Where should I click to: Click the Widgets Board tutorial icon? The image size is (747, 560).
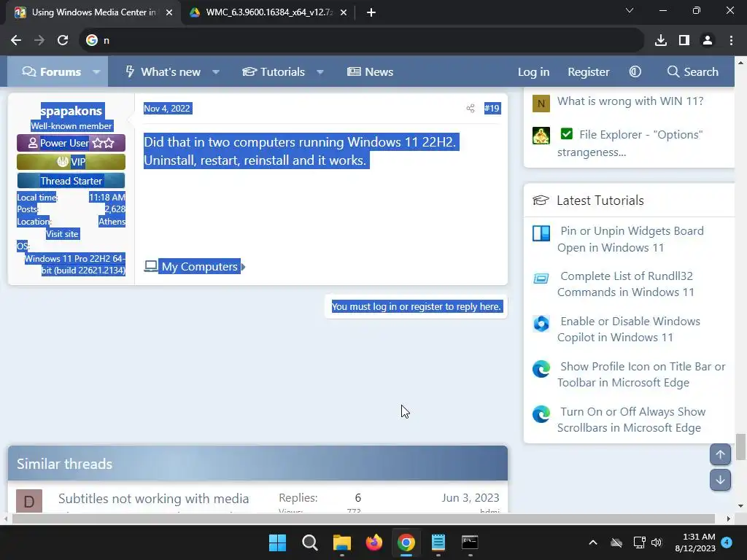[x=541, y=233]
